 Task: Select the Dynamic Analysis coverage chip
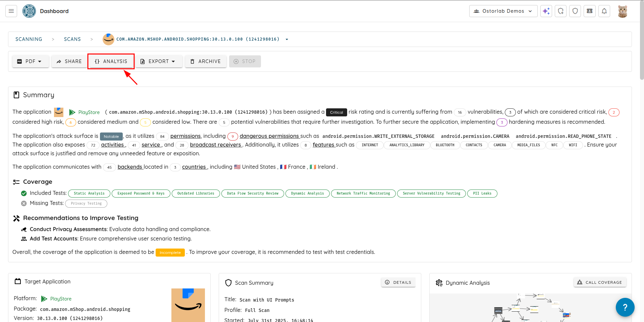tap(308, 194)
